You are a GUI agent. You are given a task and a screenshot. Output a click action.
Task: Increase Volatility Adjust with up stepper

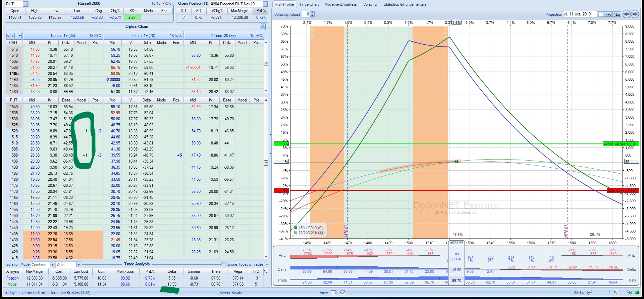pos(312,13)
